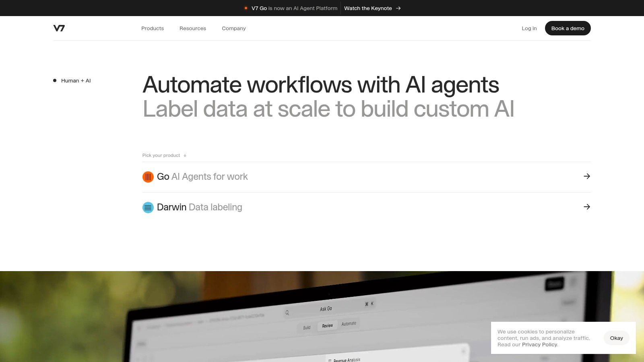Accept cookies with the Okay button
Image resolution: width=644 pixels, height=362 pixels.
616,338
